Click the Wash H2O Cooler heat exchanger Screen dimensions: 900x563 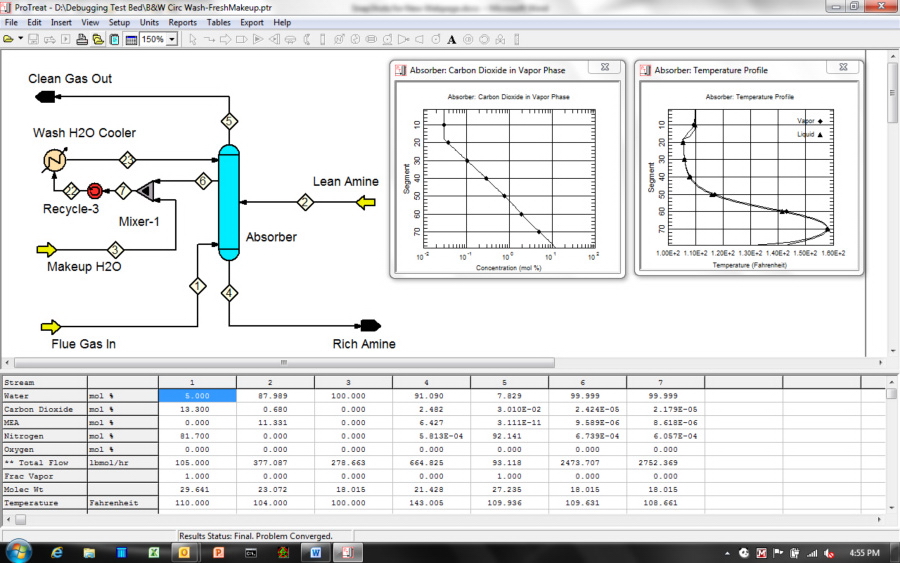(x=56, y=160)
